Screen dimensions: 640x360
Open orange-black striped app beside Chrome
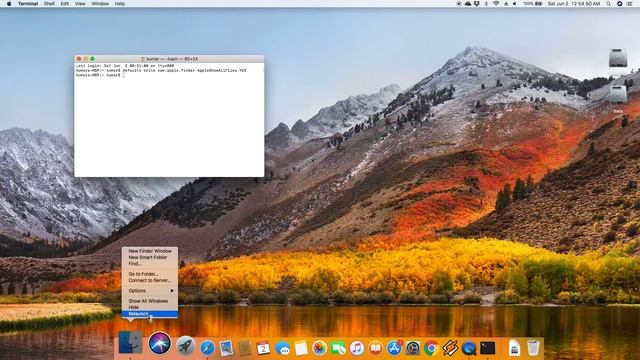[x=450, y=348]
